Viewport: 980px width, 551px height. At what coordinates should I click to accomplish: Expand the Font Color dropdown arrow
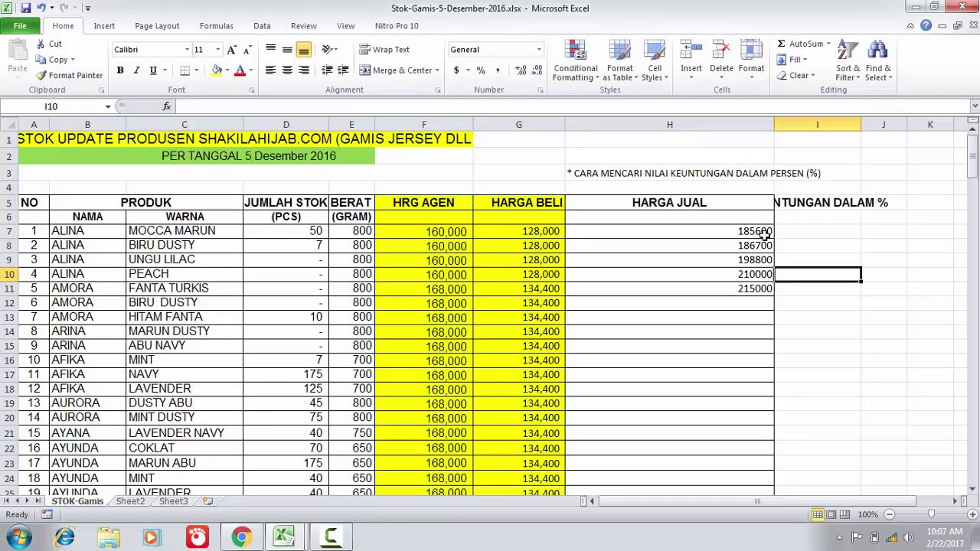(x=250, y=70)
